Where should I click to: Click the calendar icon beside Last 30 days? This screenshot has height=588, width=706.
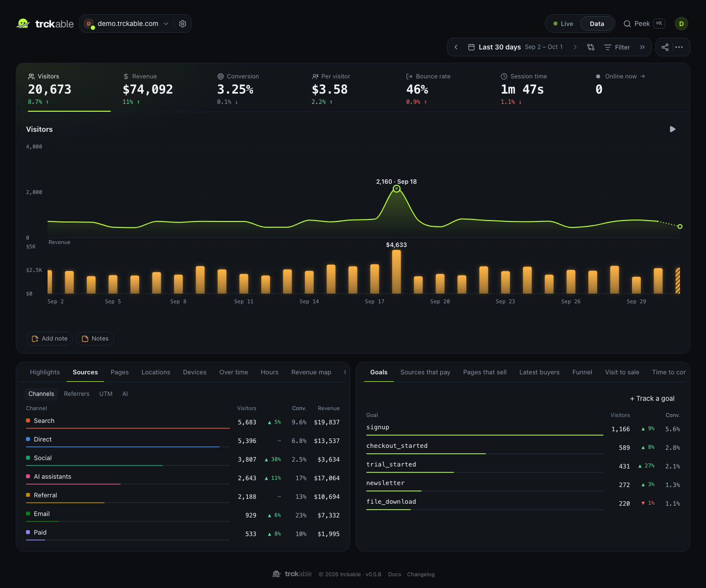pyautogui.click(x=471, y=47)
